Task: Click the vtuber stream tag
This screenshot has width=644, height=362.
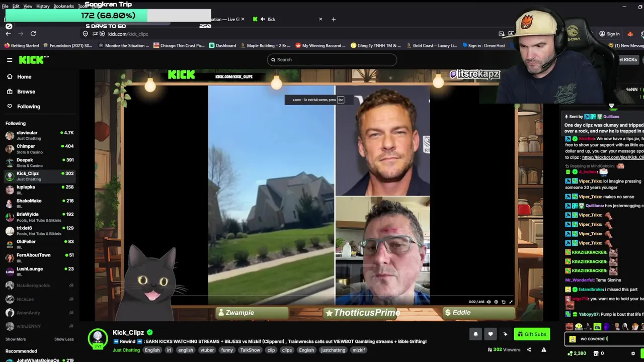Action: pyautogui.click(x=207, y=350)
